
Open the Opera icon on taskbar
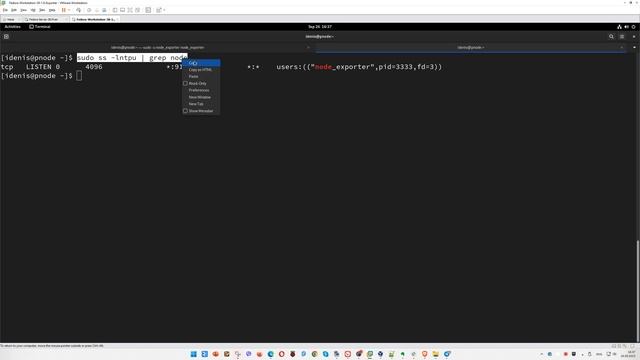pos(281,354)
